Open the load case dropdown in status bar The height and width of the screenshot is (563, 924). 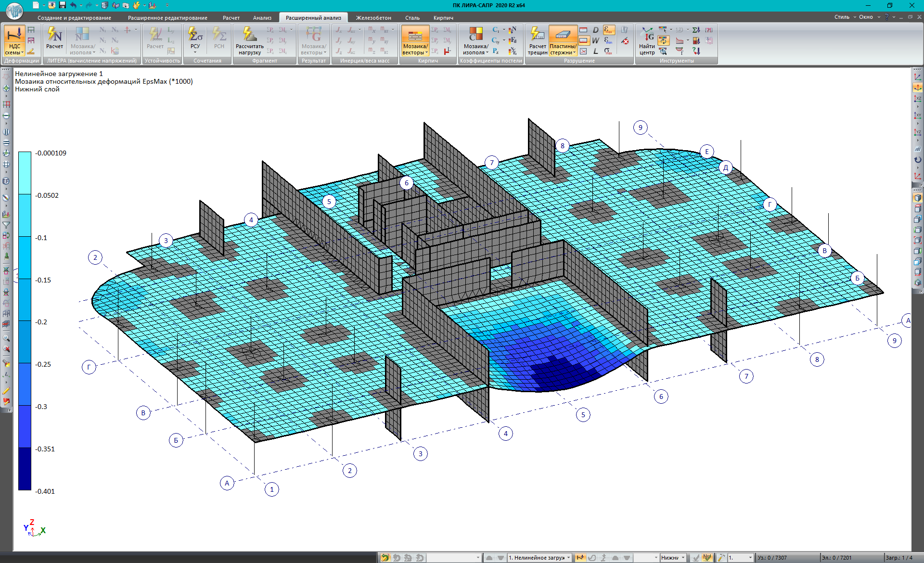[568, 558]
